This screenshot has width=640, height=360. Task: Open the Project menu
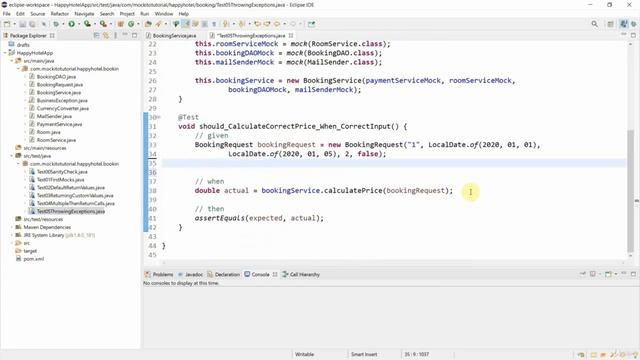coord(127,14)
